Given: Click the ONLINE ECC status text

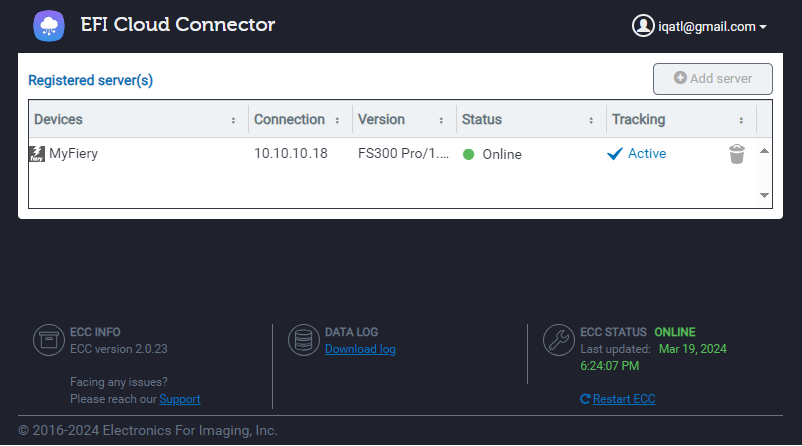Looking at the screenshot, I should (x=675, y=332).
